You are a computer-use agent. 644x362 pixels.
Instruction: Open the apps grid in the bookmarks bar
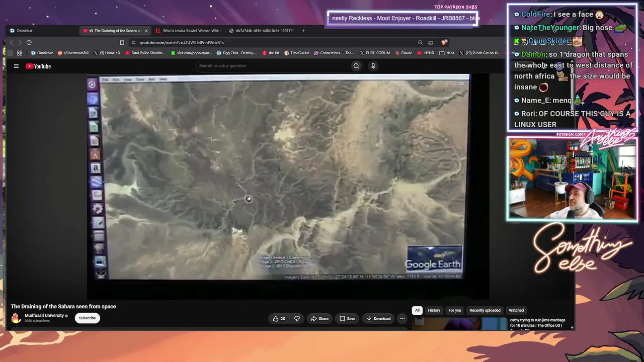[20, 53]
